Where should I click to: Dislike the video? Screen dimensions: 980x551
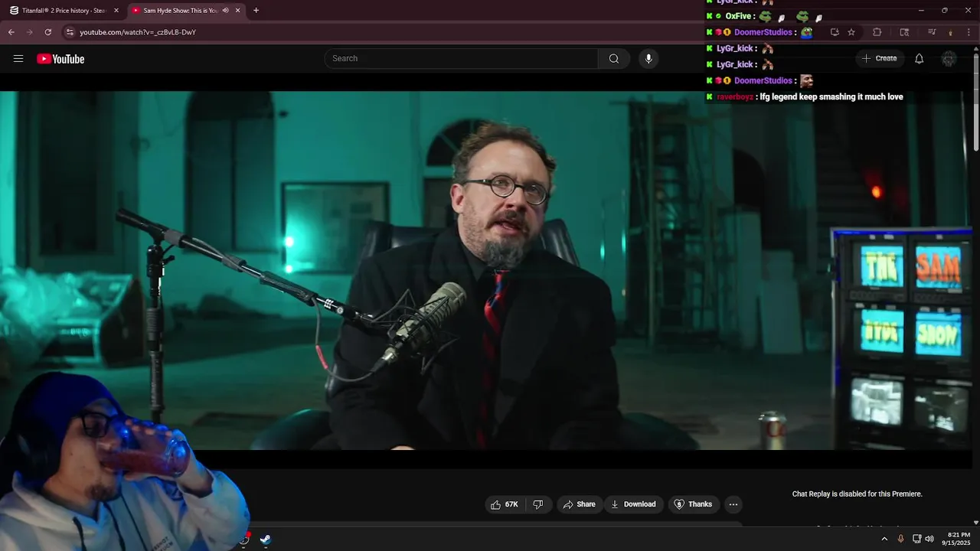(x=538, y=504)
